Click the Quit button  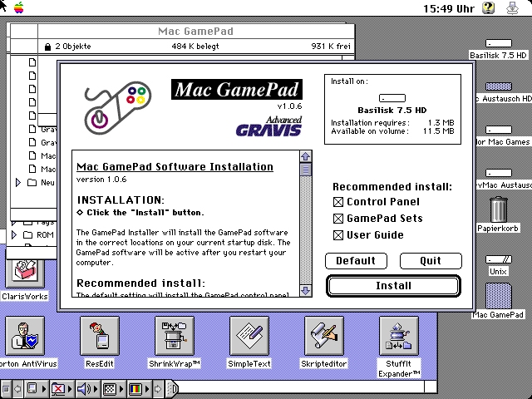431,261
